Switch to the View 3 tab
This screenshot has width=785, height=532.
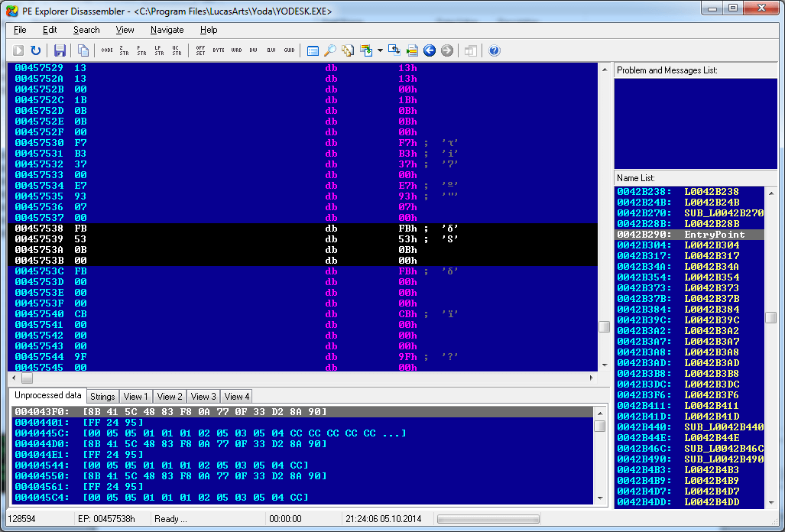click(203, 397)
